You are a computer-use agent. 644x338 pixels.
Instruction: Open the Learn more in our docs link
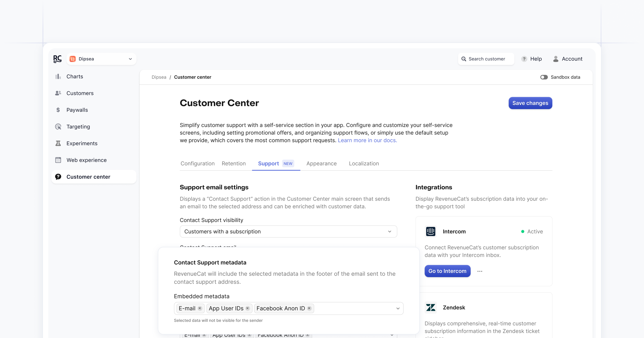tap(367, 140)
